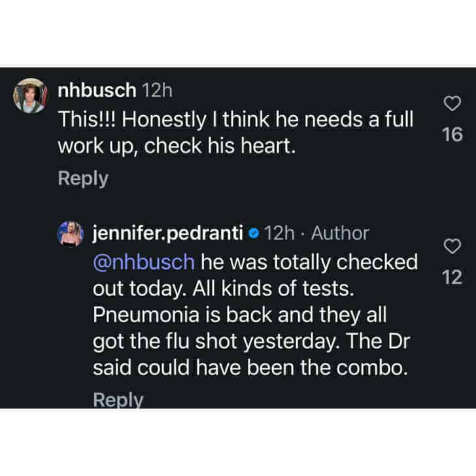Open the nhbusch username link
The height and width of the screenshot is (476, 476).
click(97, 91)
